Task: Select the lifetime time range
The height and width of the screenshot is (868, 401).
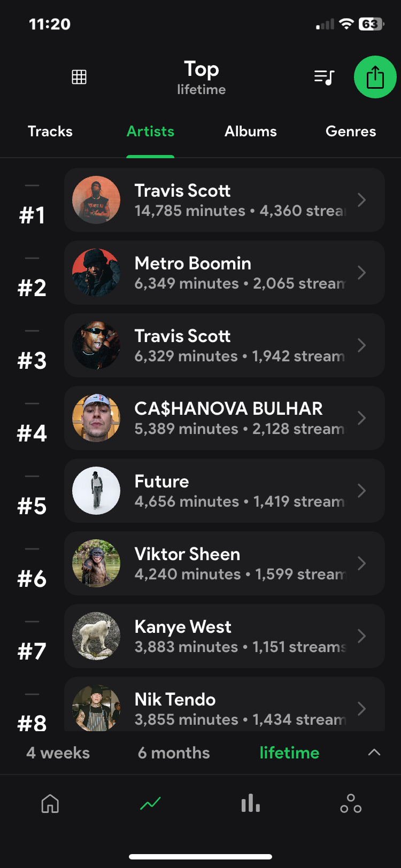Action: (x=289, y=753)
